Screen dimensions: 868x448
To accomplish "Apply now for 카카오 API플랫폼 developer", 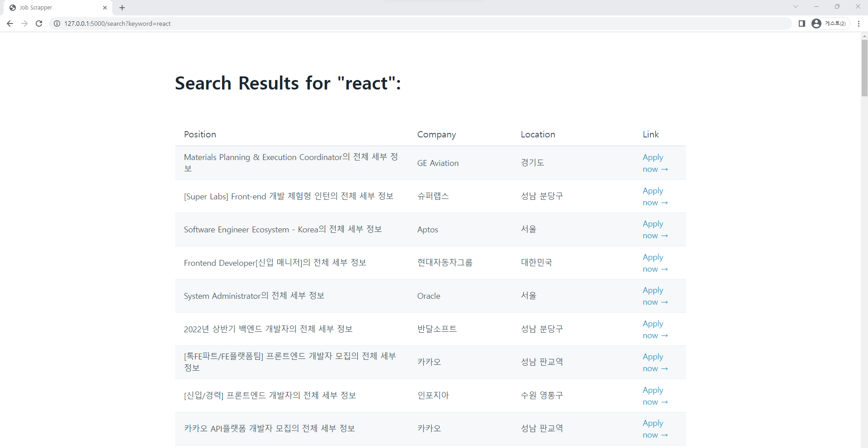I will (x=655, y=429).
